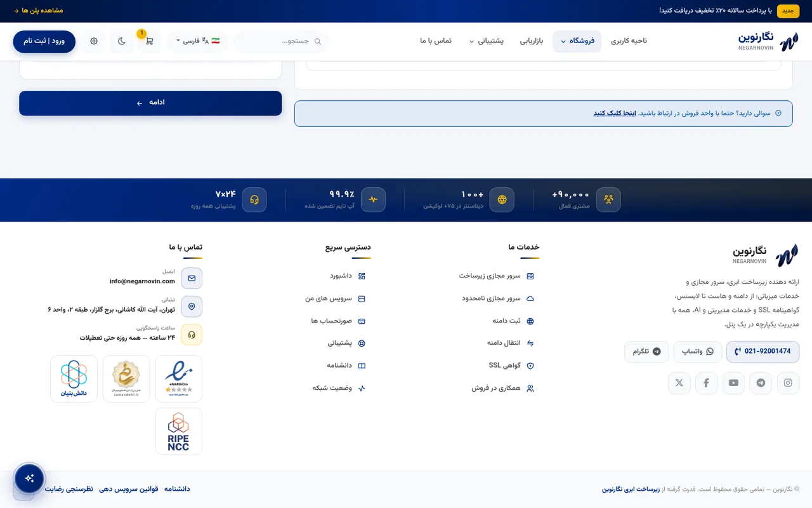Click the تلگرام button
Viewport: 812px width, 508px height.
646,352
